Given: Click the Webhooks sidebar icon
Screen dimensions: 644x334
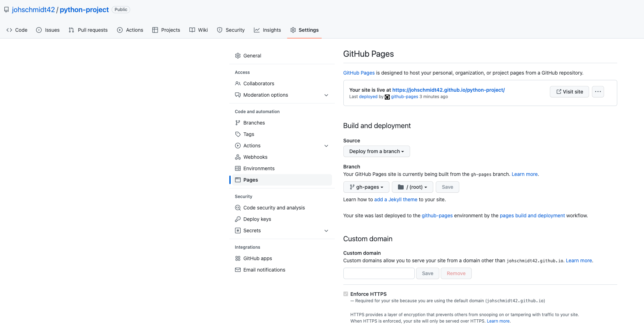Looking at the screenshot, I should pyautogui.click(x=238, y=157).
